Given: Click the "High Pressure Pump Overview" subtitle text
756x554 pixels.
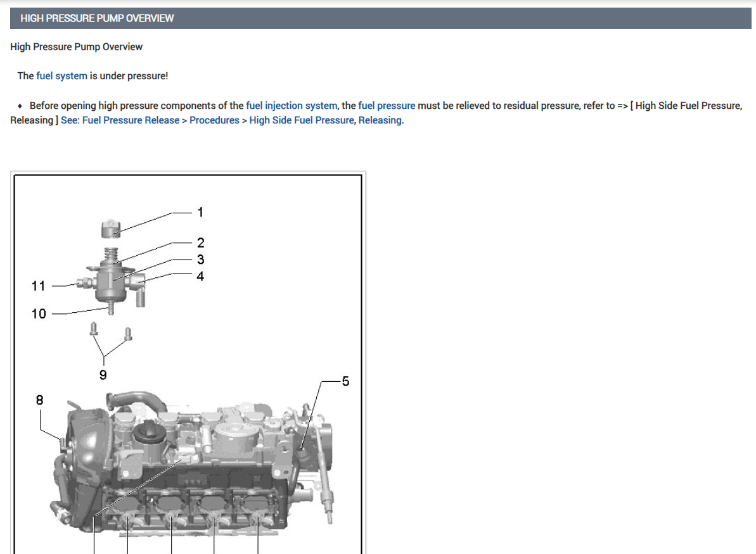Looking at the screenshot, I should (76, 47).
